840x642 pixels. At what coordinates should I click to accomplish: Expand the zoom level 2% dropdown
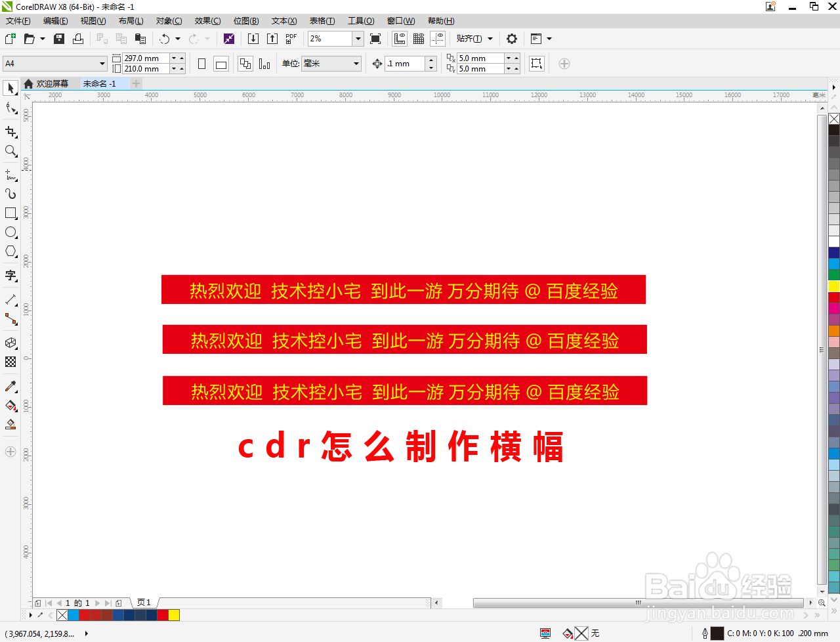[358, 39]
